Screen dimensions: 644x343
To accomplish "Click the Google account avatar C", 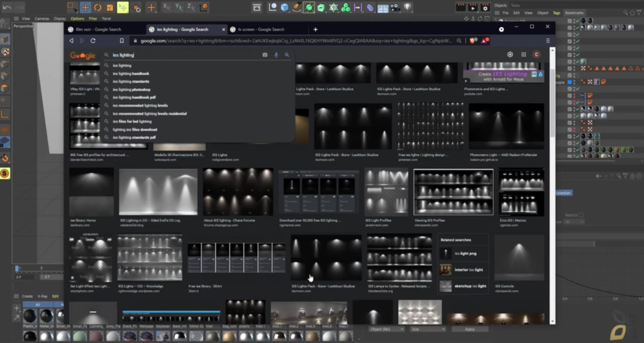I will point(536,54).
